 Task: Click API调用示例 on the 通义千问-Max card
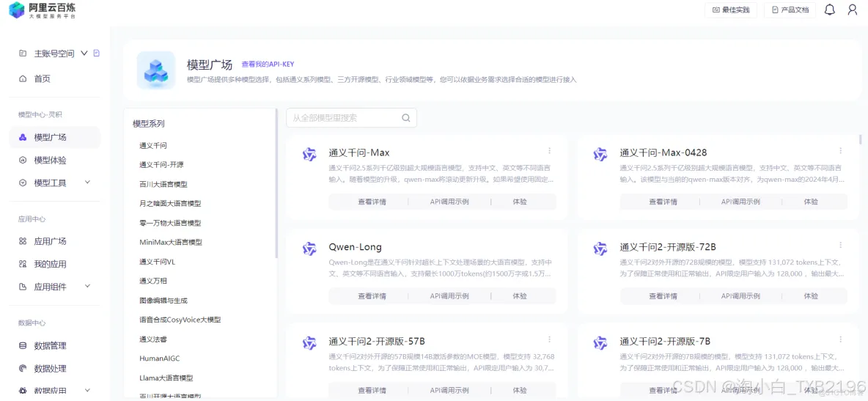[x=449, y=202]
